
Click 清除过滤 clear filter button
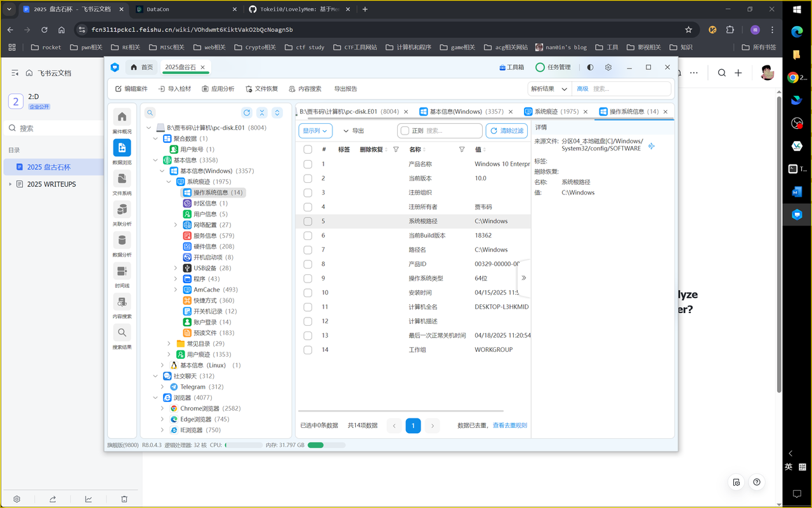(506, 131)
